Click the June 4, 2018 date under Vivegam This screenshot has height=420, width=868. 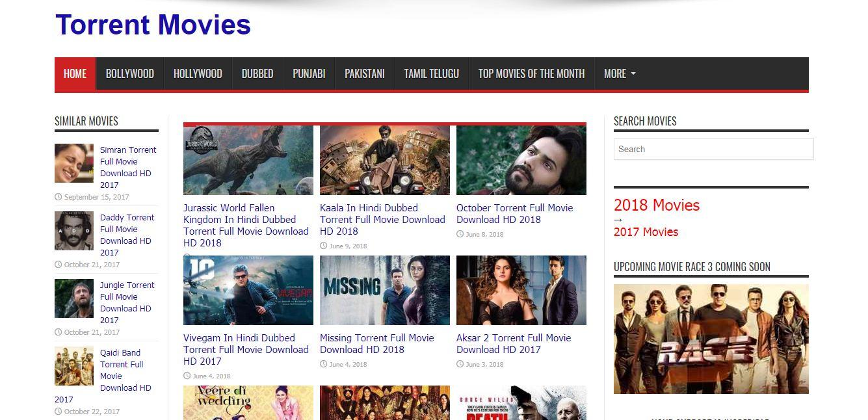pos(211,376)
